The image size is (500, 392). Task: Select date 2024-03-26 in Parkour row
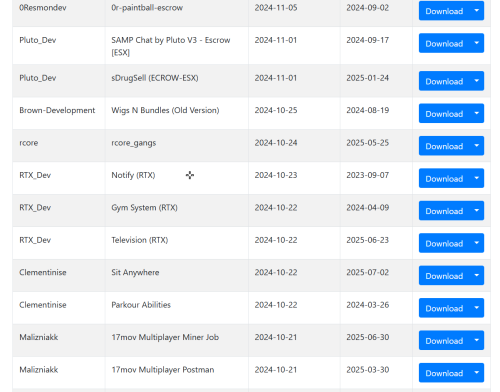coord(368,305)
